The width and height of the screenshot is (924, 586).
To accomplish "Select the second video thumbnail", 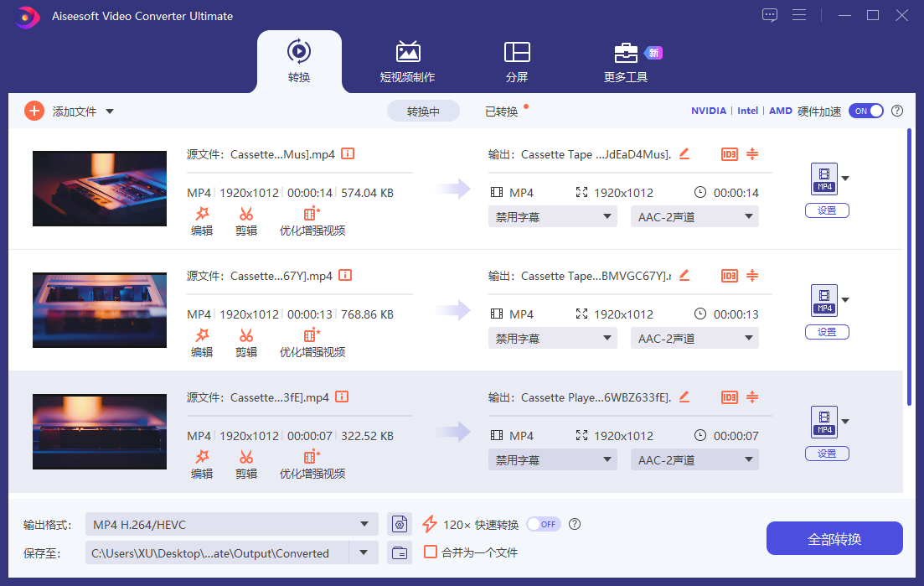I will click(100, 310).
